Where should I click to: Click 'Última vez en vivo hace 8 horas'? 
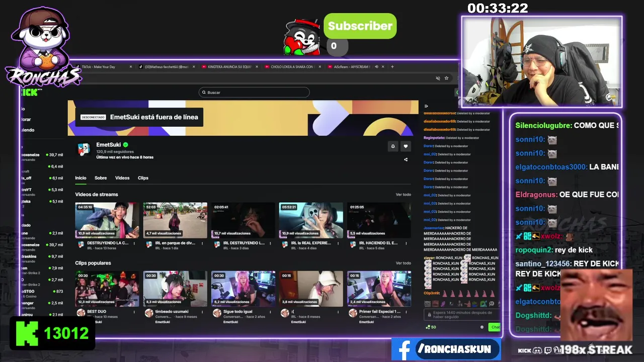(x=125, y=157)
